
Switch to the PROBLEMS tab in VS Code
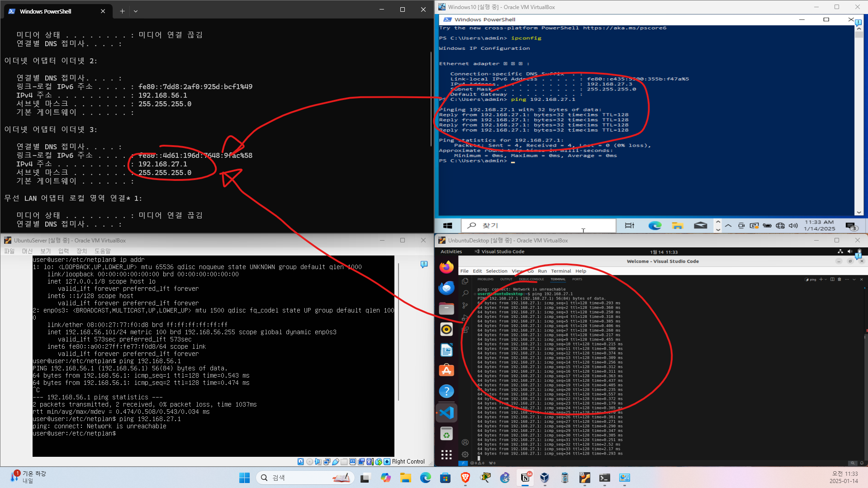pos(485,280)
